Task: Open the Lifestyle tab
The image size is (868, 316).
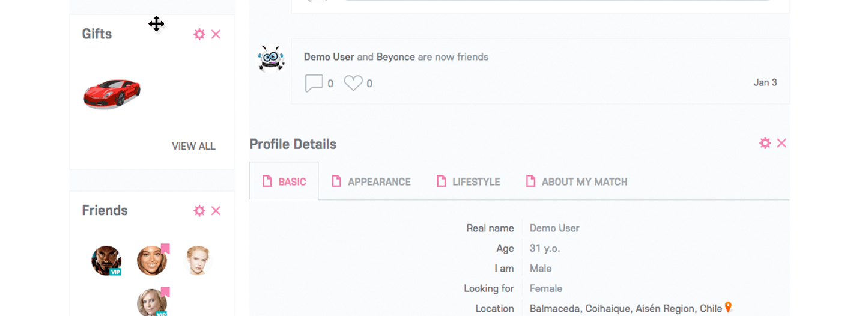Action: click(x=468, y=181)
